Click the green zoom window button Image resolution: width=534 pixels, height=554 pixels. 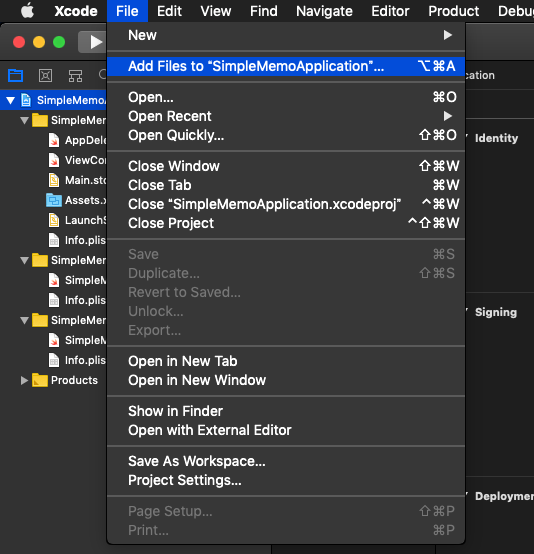coord(59,42)
